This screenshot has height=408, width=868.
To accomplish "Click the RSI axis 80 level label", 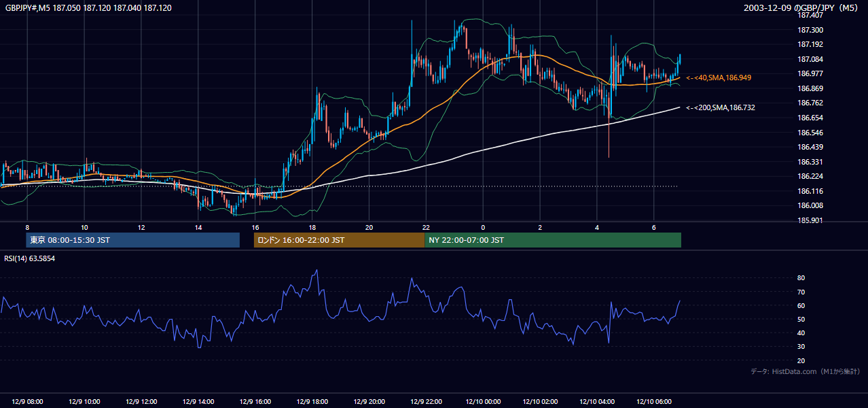I will pyautogui.click(x=801, y=278).
